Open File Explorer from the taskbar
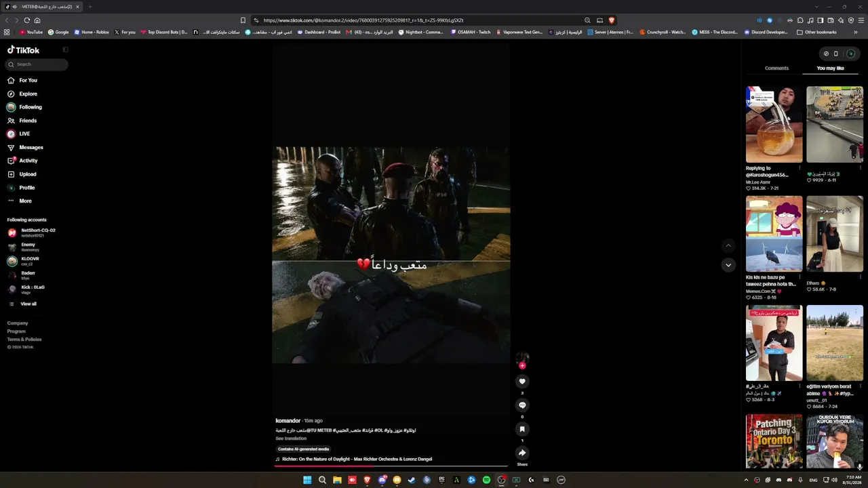Screen dimensions: 868x488 click(337, 480)
